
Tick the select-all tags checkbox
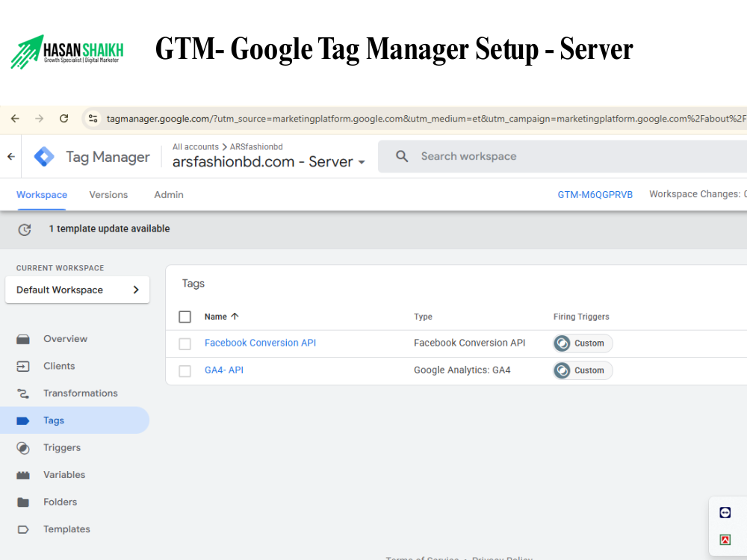[x=185, y=317]
